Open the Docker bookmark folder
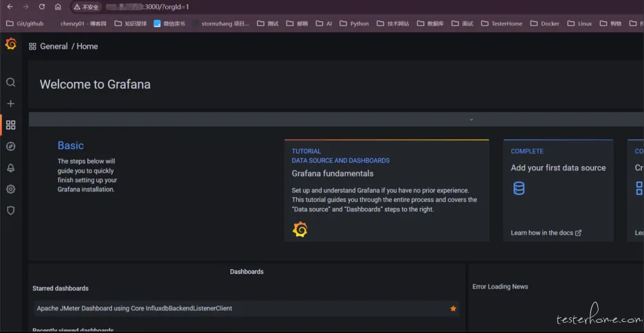The height and width of the screenshot is (333, 644). click(545, 23)
